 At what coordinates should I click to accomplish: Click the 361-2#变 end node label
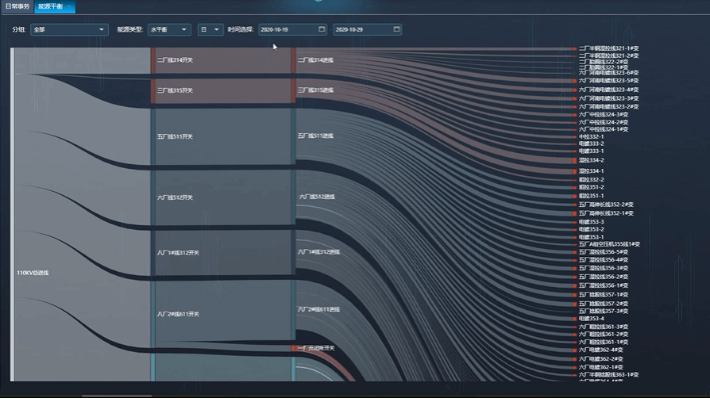pyautogui.click(x=604, y=334)
